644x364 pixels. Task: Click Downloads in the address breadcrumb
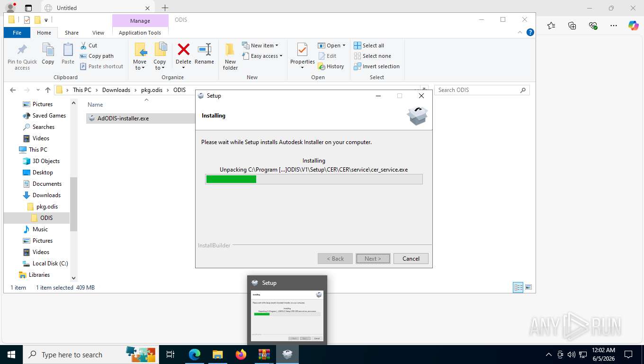(x=116, y=90)
